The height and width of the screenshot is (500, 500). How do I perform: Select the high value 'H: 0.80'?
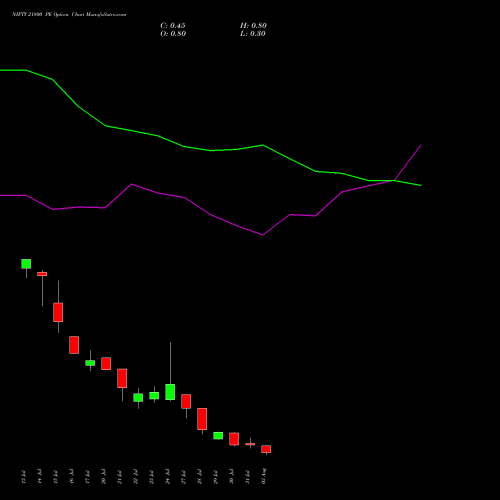tap(253, 26)
